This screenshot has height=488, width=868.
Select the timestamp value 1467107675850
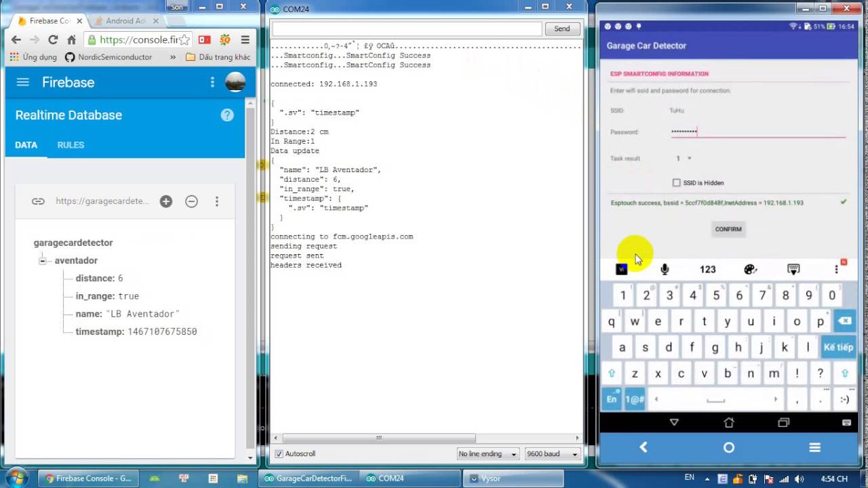point(162,332)
